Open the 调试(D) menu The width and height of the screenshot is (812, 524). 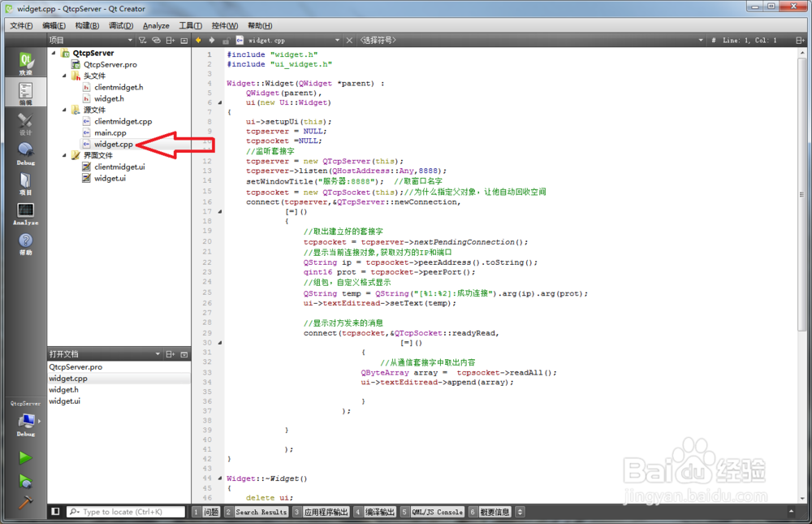pyautogui.click(x=121, y=25)
